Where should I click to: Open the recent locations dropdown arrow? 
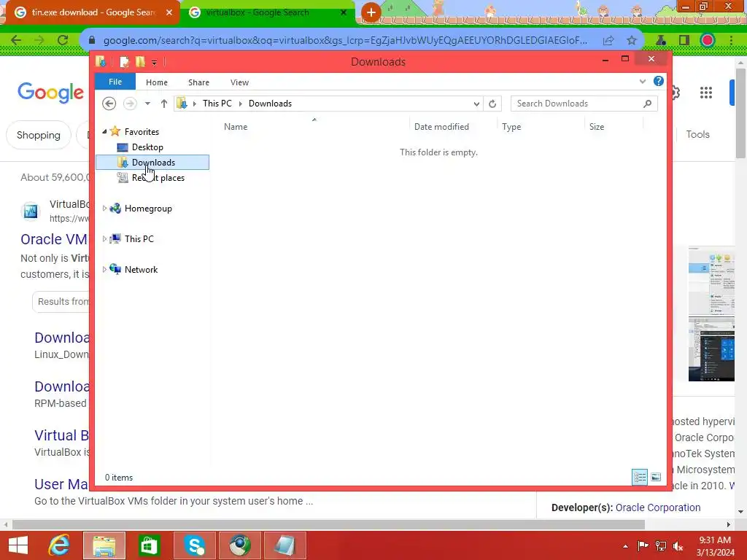[x=147, y=104]
